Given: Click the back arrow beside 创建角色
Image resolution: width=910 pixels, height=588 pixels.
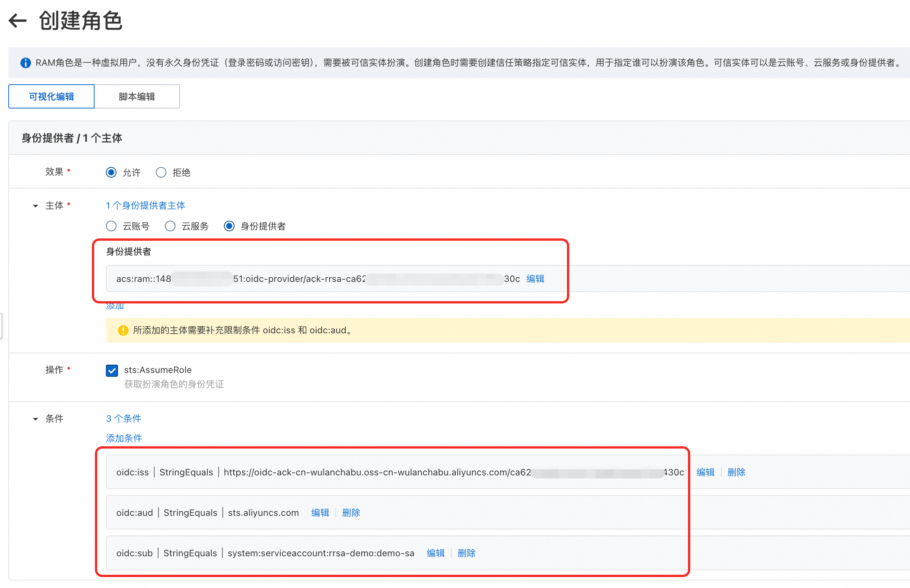Looking at the screenshot, I should point(17,21).
